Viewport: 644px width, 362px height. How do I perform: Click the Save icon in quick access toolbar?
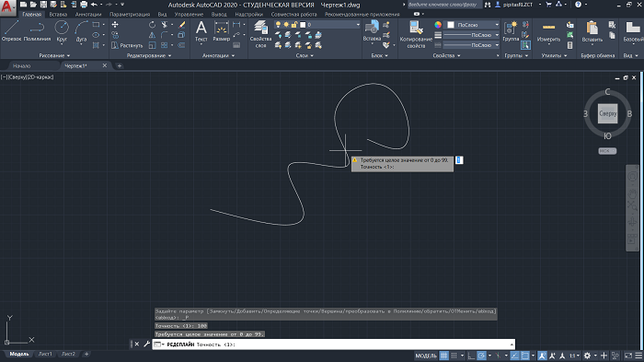pos(43,5)
